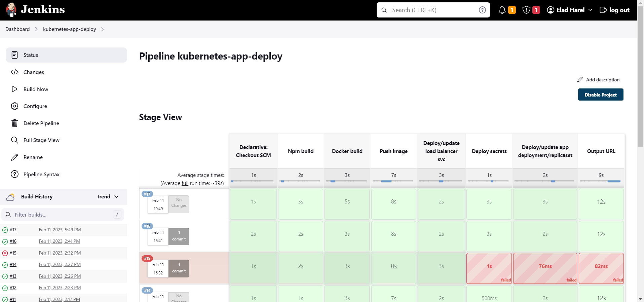The width and height of the screenshot is (644, 302).
Task: Open Pipeline Syntax in the sidebar
Action: pos(66,174)
